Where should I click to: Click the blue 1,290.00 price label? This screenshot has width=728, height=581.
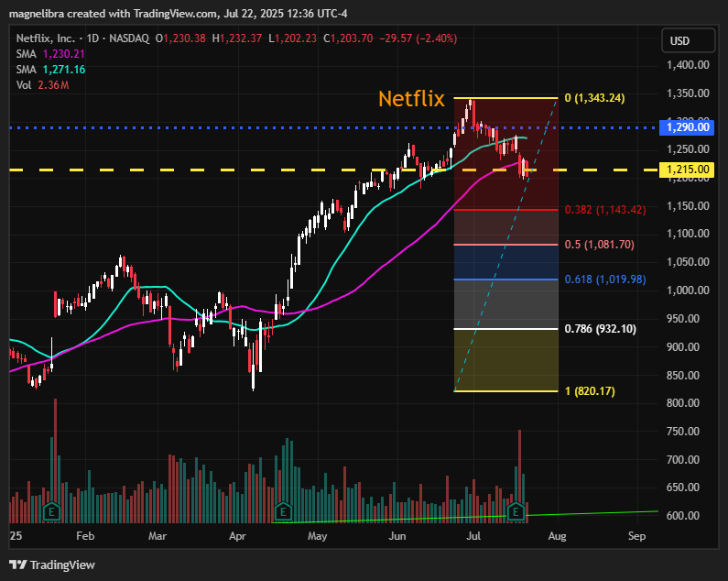(687, 127)
